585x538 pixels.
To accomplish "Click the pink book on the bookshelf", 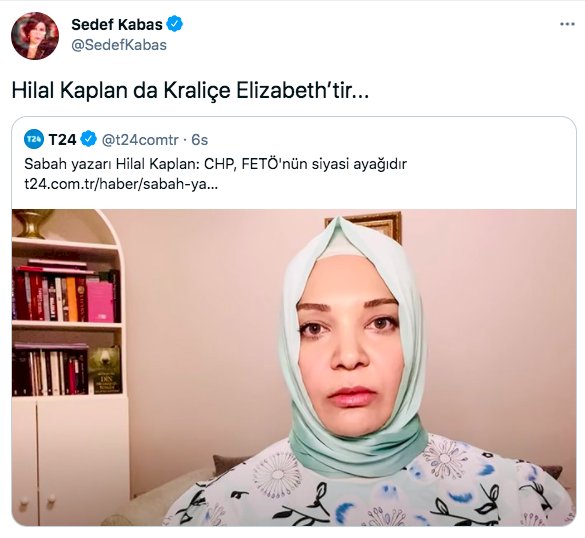I will coord(100,301).
